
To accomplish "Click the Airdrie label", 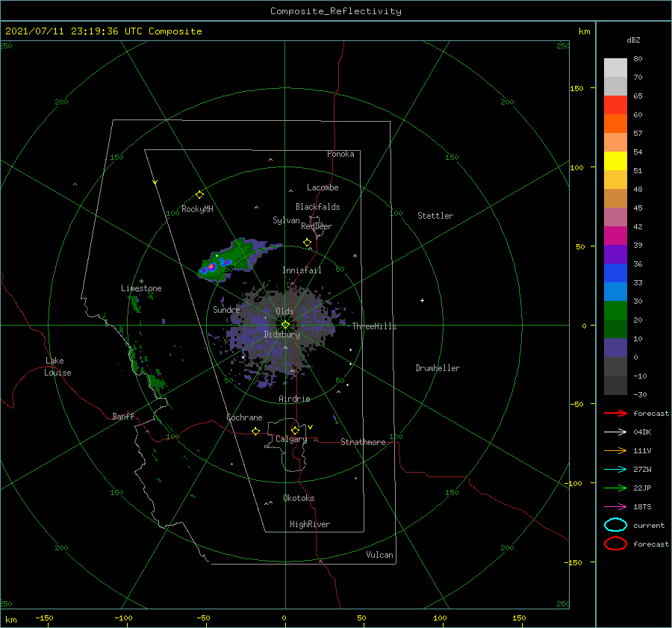I will pyautogui.click(x=294, y=399).
